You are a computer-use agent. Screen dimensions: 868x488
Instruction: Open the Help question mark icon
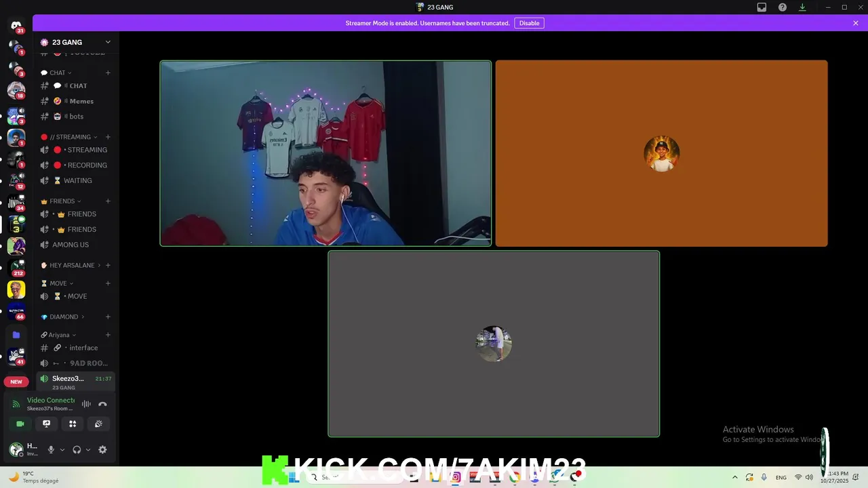pyautogui.click(x=783, y=7)
